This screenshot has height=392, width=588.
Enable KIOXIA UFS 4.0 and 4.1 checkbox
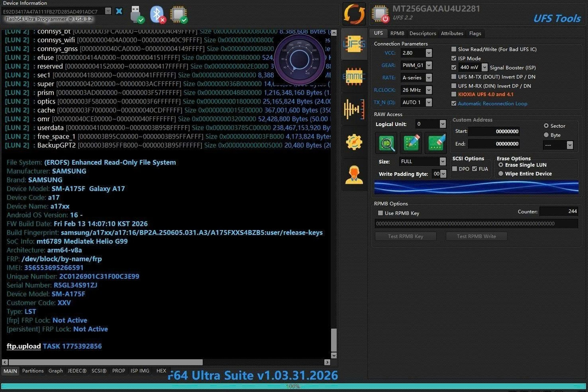(x=454, y=94)
